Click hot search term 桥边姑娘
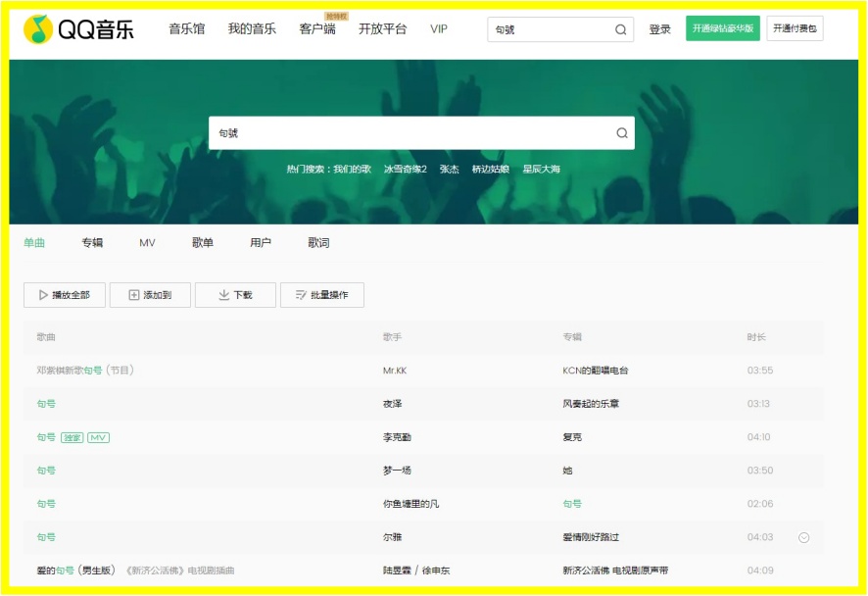The width and height of the screenshot is (868, 596). (491, 169)
